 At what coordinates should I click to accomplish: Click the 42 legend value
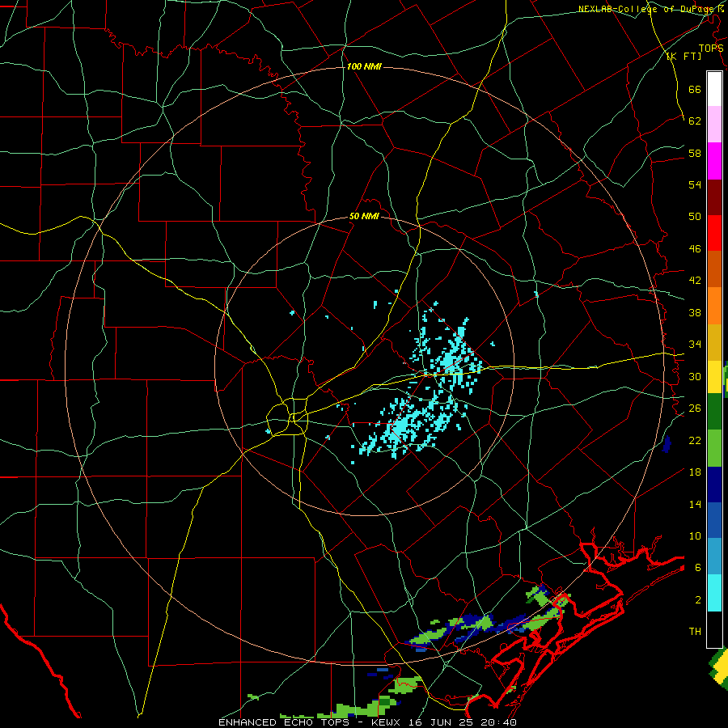(695, 281)
